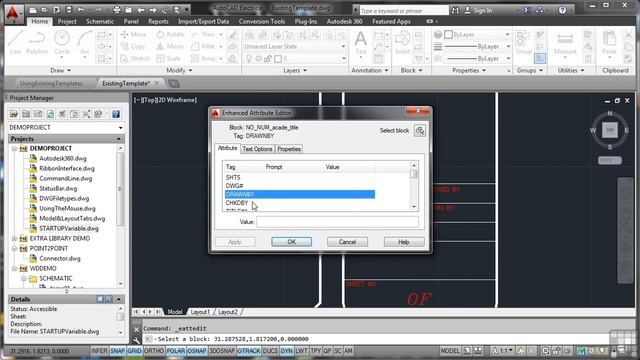Open the Schematic ribbon tab
Screen dimensions: 640x360
click(x=100, y=21)
